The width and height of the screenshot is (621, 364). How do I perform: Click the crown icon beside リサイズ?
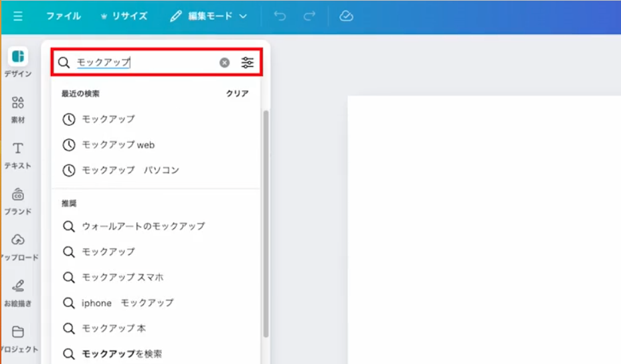pyautogui.click(x=104, y=16)
